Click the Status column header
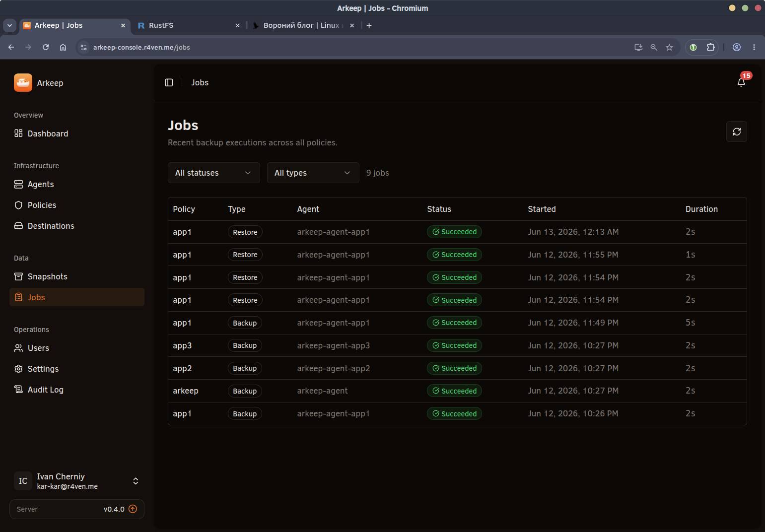Screen dimensions: 765x532 (439, 209)
